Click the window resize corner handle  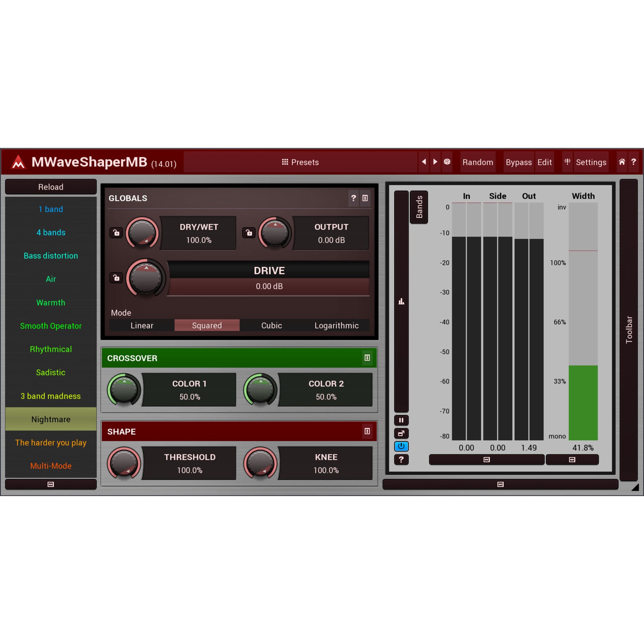635,487
